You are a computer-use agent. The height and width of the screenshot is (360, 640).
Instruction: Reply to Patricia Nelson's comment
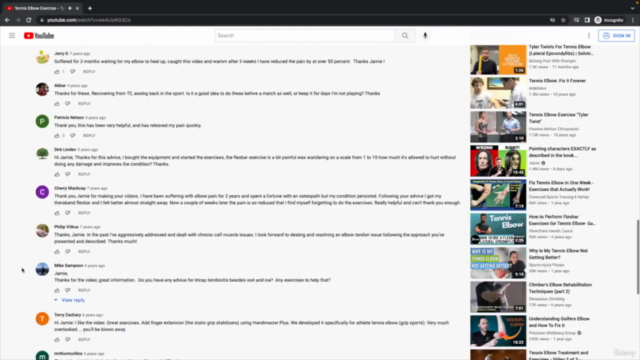point(89,136)
